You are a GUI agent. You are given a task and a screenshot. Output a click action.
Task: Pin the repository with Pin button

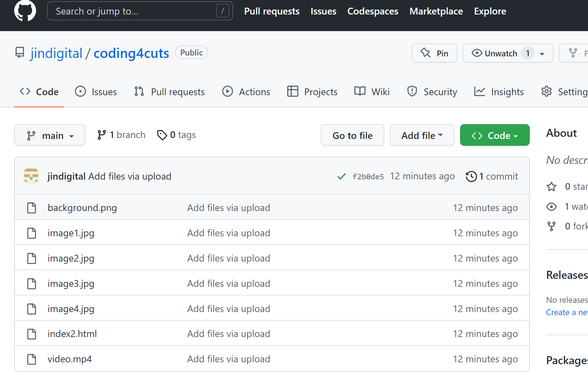pyautogui.click(x=434, y=53)
